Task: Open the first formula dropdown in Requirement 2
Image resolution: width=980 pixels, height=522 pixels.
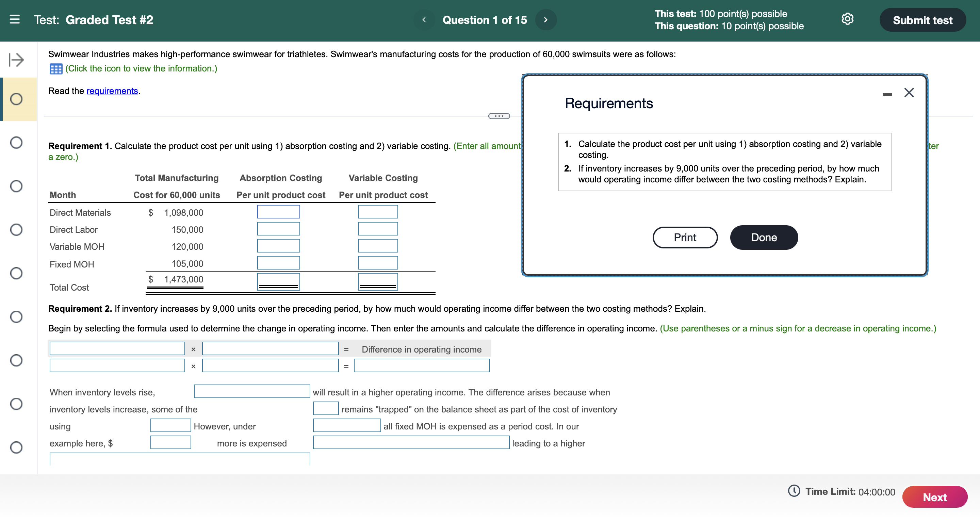Action: tap(117, 348)
